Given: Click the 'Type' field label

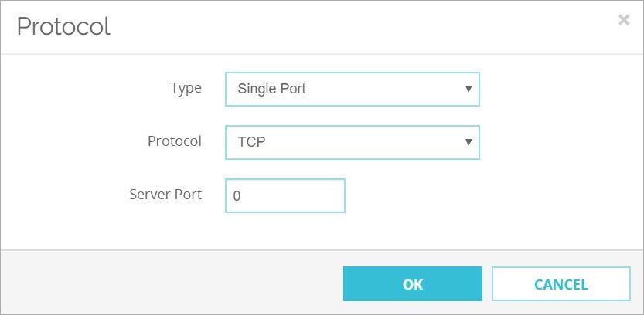Looking at the screenshot, I should point(186,88).
